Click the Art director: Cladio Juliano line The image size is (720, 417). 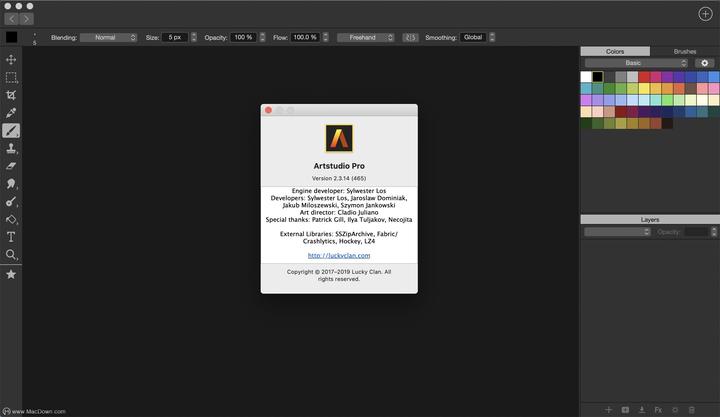(339, 213)
